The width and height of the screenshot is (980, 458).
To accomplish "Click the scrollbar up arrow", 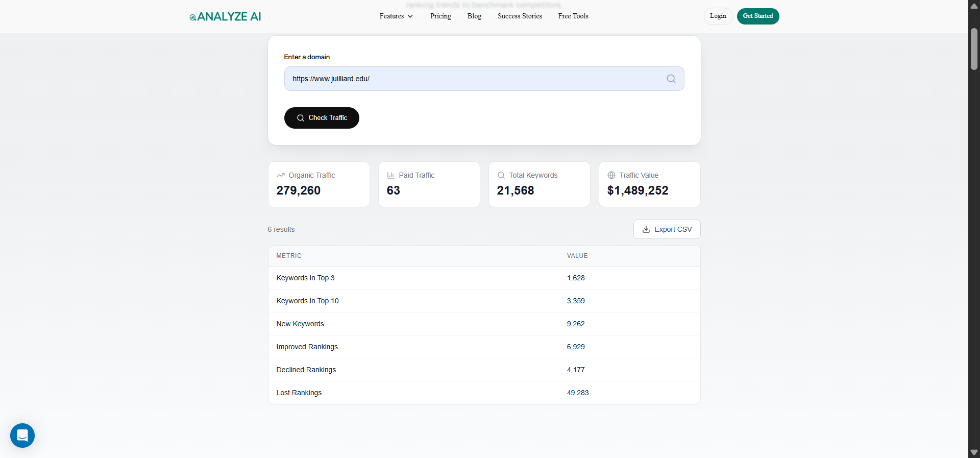I will [x=974, y=6].
